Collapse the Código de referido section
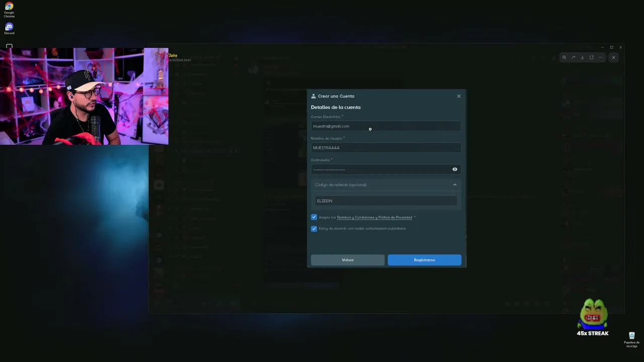This screenshot has height=362, width=644. 455,185
